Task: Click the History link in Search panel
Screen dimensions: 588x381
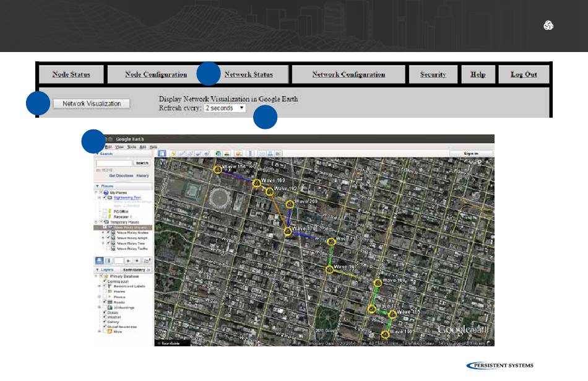Action: point(142,176)
